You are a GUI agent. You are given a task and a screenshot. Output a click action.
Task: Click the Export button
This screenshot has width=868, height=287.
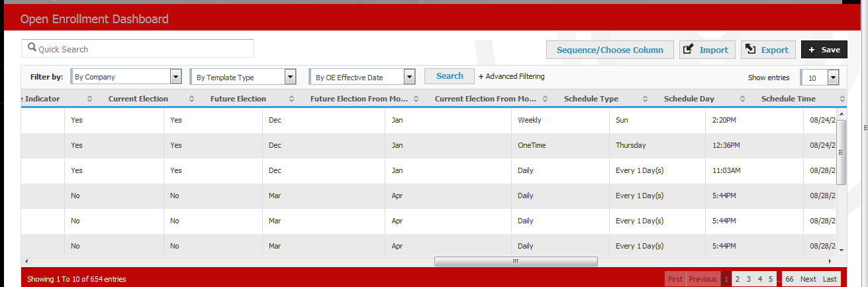767,50
